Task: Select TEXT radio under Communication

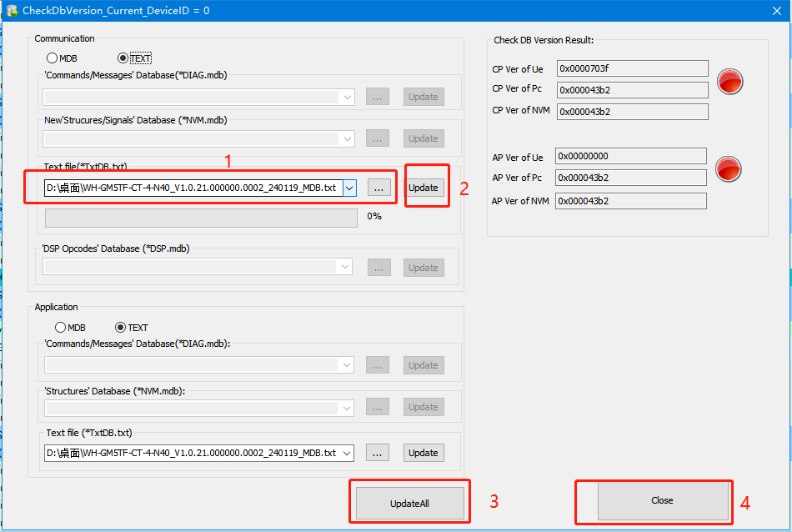Action: (123, 58)
